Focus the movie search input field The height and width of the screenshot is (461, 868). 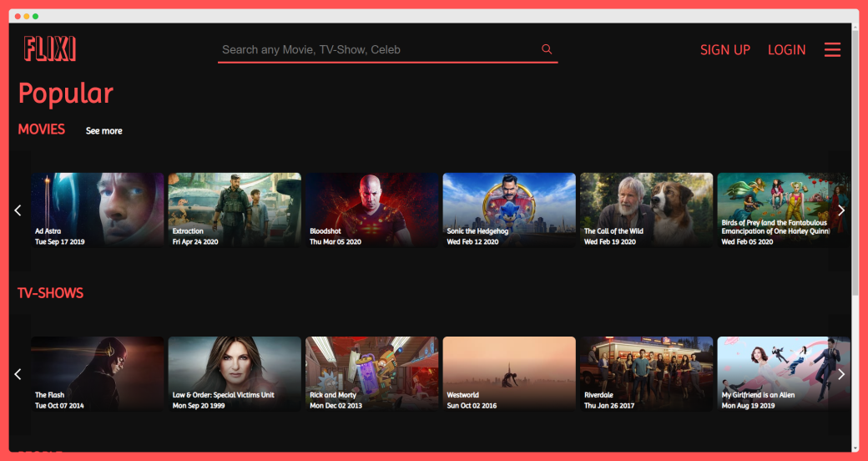pyautogui.click(x=376, y=50)
